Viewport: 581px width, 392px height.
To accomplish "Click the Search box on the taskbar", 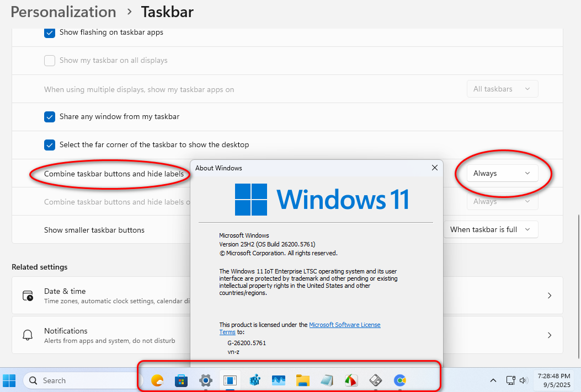I will pos(83,380).
